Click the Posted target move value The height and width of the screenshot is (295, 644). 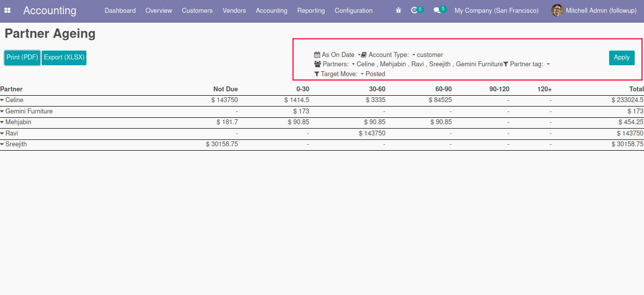376,74
